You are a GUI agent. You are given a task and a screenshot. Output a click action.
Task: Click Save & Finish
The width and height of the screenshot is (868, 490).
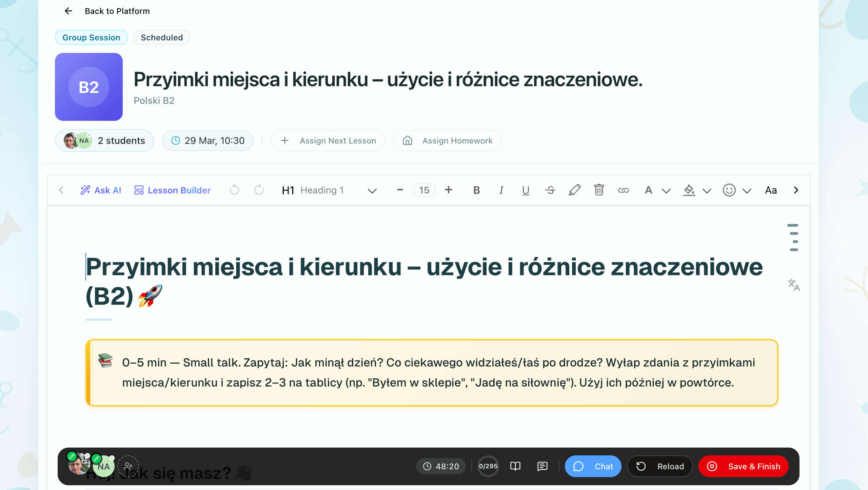point(743,466)
